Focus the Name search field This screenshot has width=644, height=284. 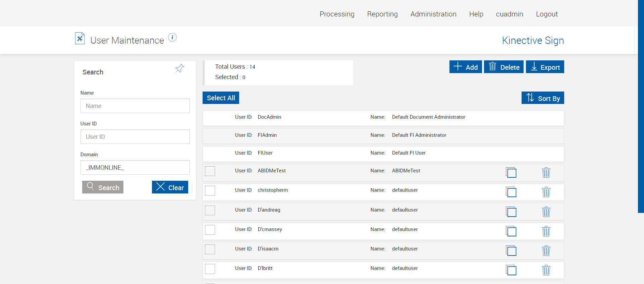coord(135,106)
